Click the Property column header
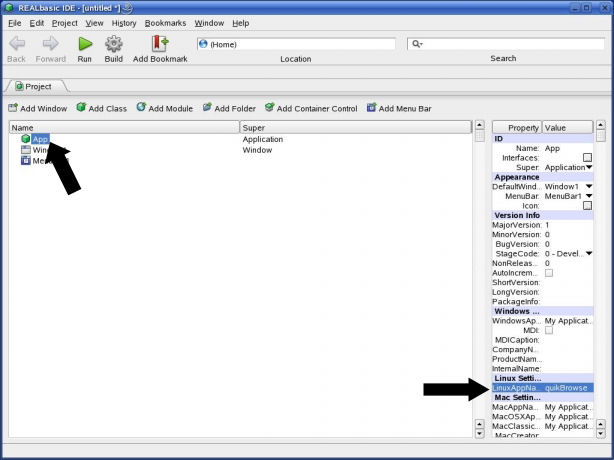This screenshot has height=460, width=614. pyautogui.click(x=517, y=127)
